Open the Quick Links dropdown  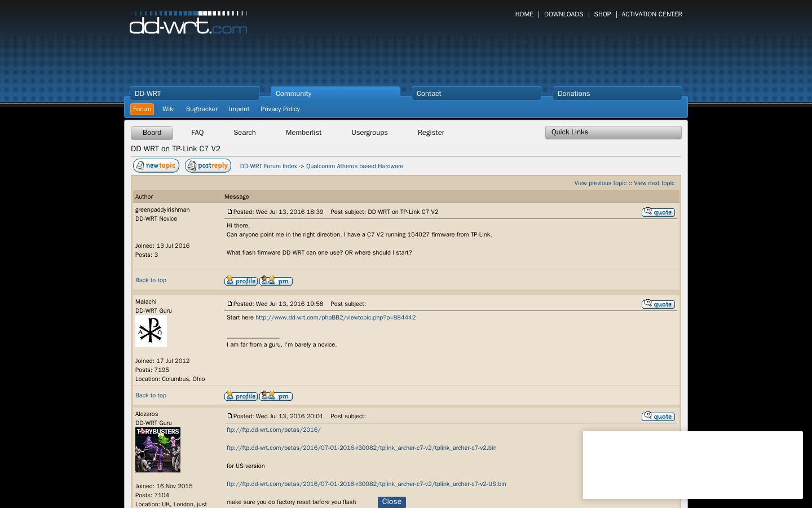pos(614,132)
